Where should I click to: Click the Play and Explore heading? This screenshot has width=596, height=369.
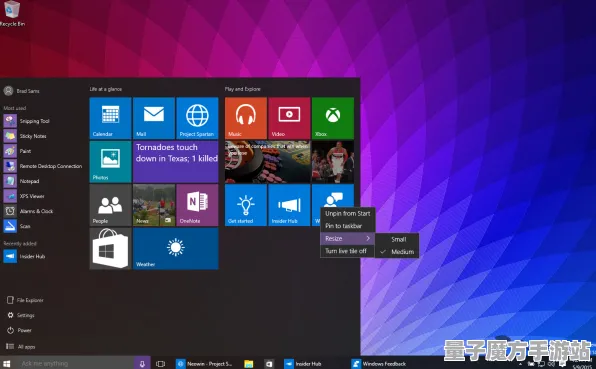[243, 89]
